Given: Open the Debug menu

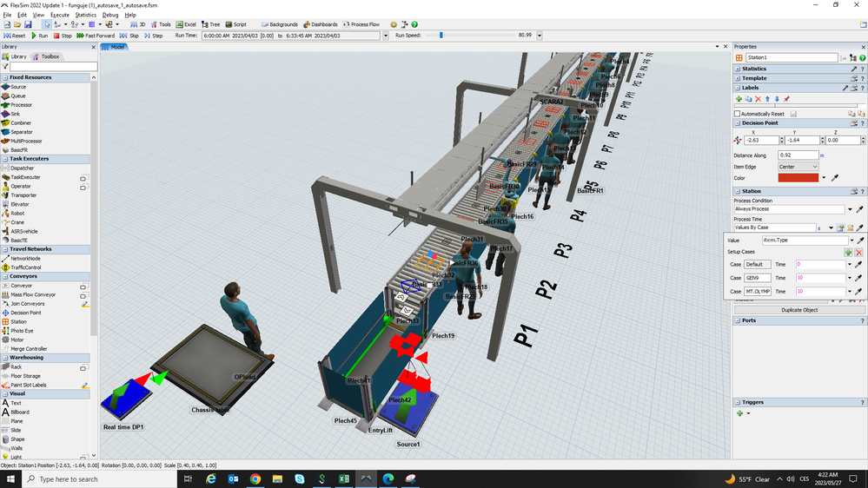Looking at the screenshot, I should point(110,15).
